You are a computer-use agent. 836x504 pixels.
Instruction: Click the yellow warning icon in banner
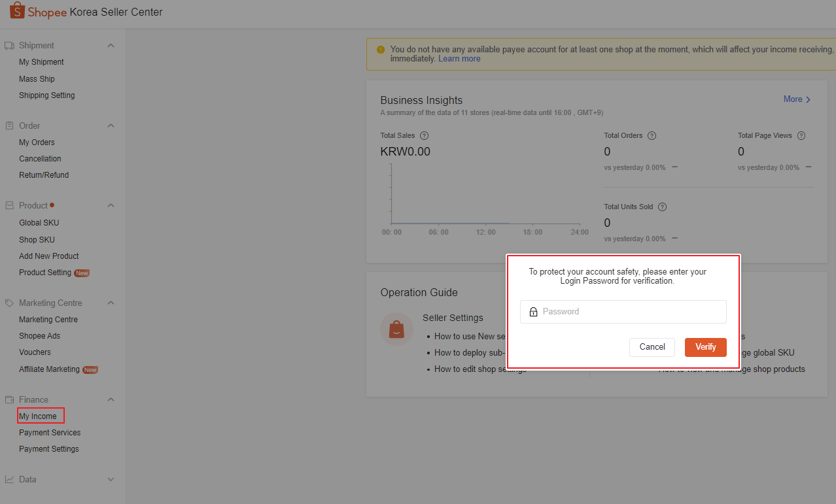point(381,50)
